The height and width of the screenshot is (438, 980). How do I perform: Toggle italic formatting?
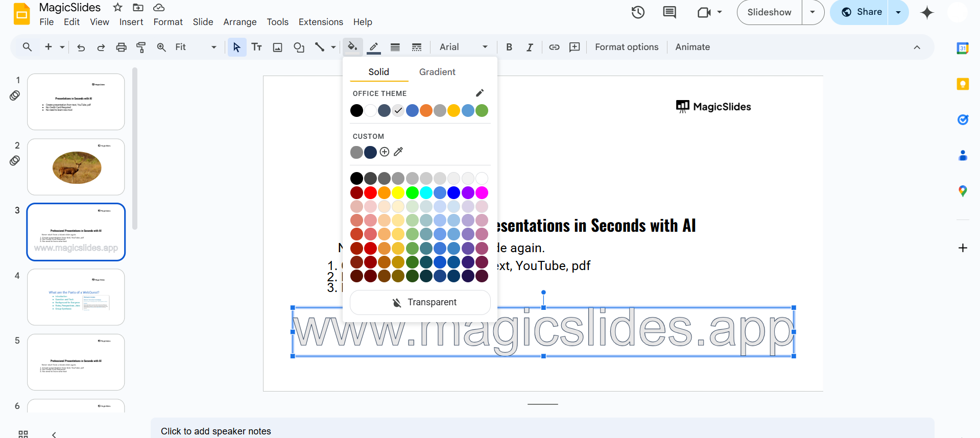pyautogui.click(x=530, y=47)
